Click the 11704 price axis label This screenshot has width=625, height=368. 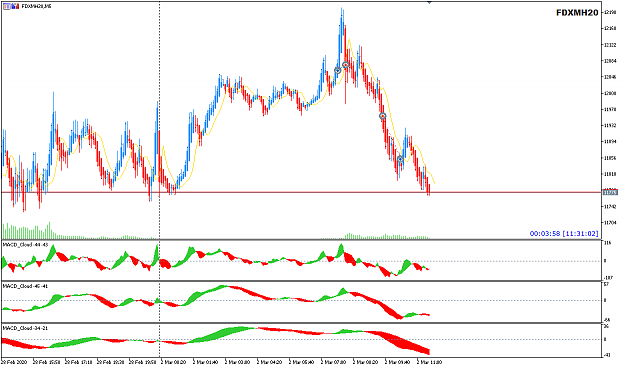pos(610,222)
